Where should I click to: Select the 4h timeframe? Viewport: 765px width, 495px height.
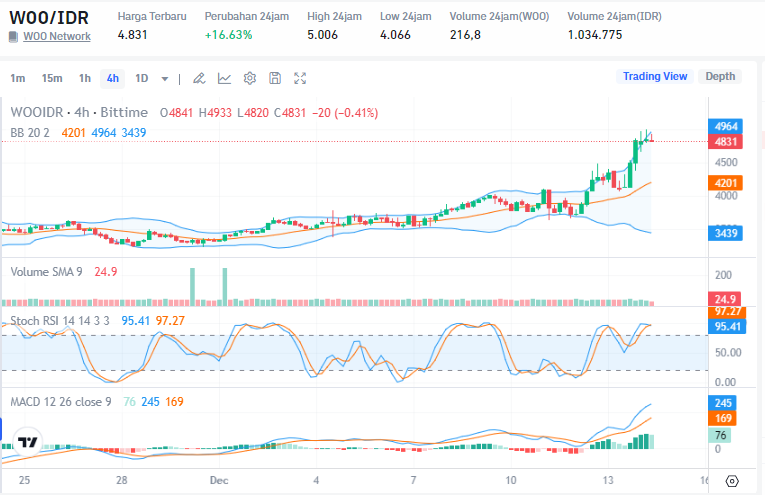[x=113, y=79]
